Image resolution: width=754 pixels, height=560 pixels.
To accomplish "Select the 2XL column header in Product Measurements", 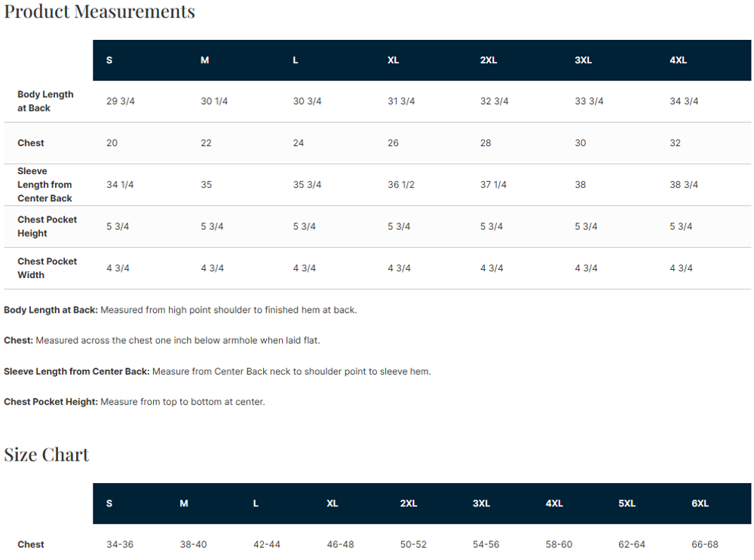I will [x=489, y=60].
